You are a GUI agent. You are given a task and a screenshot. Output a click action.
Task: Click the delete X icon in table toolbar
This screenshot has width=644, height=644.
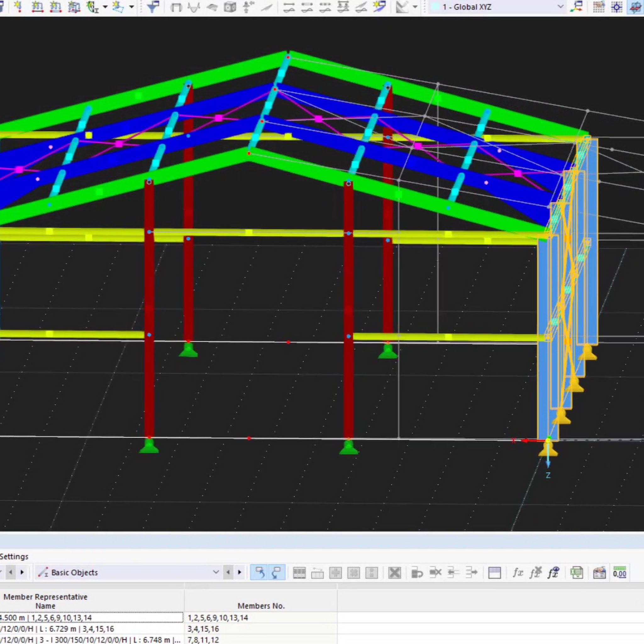[394, 573]
